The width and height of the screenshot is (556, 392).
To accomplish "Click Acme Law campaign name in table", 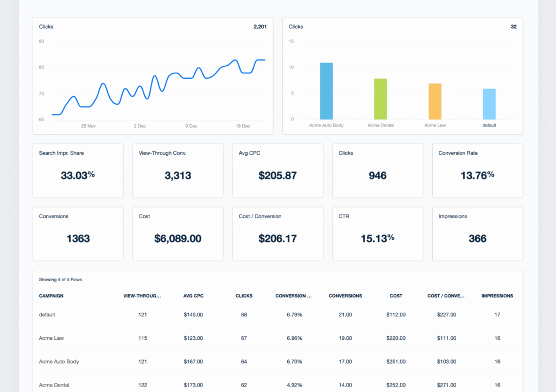I will [x=52, y=338].
